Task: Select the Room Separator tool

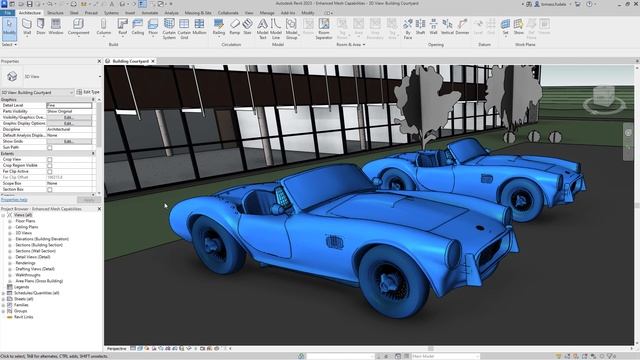Action: pos(324,29)
